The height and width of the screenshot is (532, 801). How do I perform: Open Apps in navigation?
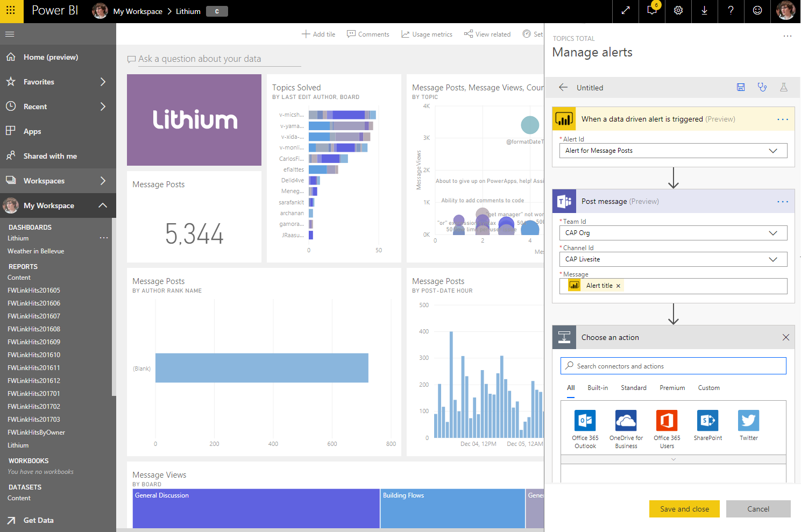[58, 131]
